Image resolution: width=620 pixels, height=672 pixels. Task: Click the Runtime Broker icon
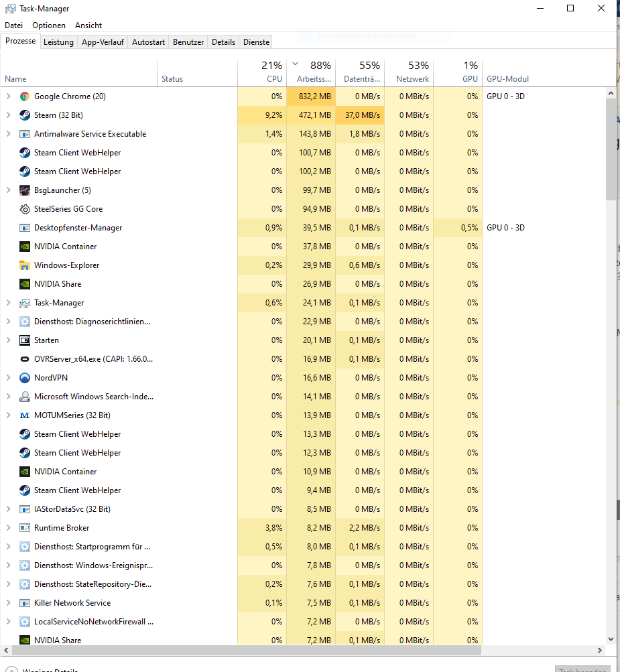tap(25, 528)
